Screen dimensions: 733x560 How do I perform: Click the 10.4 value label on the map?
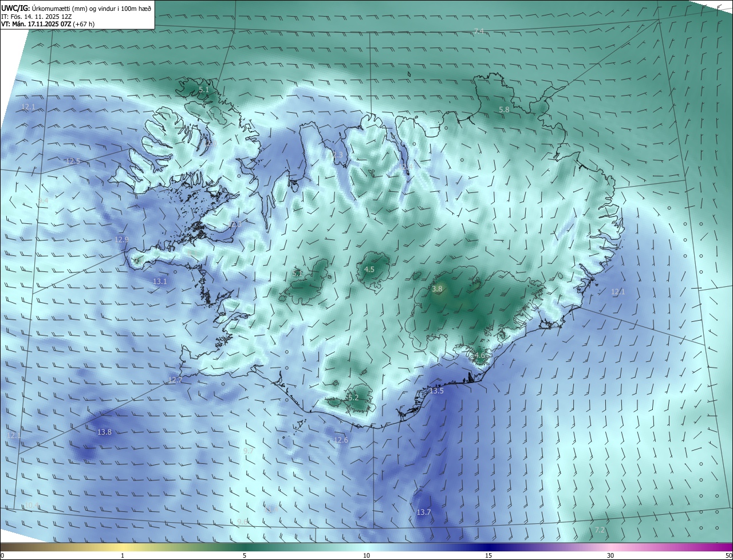(31, 505)
